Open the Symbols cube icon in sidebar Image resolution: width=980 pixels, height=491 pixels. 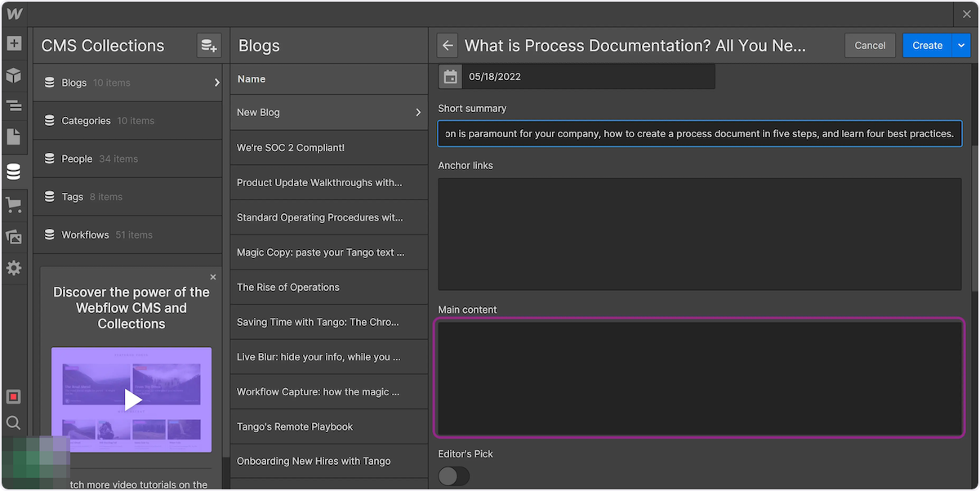click(x=13, y=75)
